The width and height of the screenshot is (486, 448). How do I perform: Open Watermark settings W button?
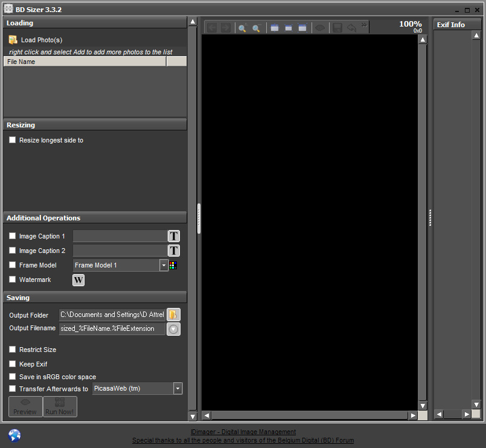coord(78,280)
